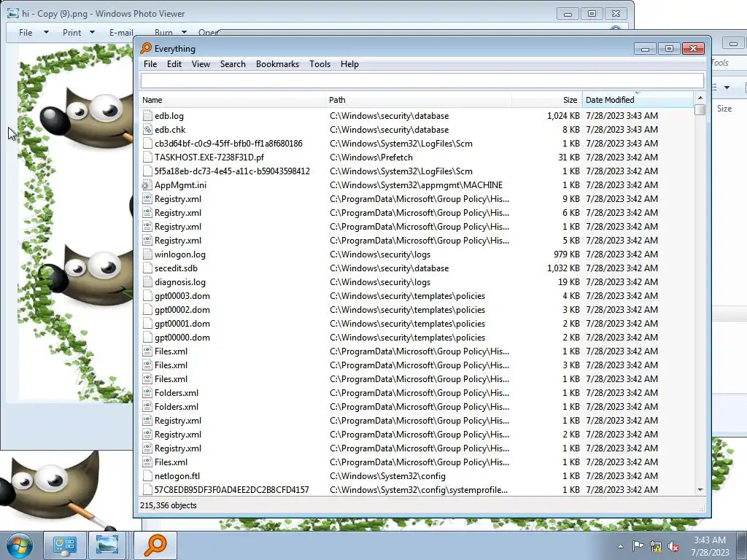The width and height of the screenshot is (747, 560).
Task: Click the 1,032 KB size cell
Action: coord(563,268)
